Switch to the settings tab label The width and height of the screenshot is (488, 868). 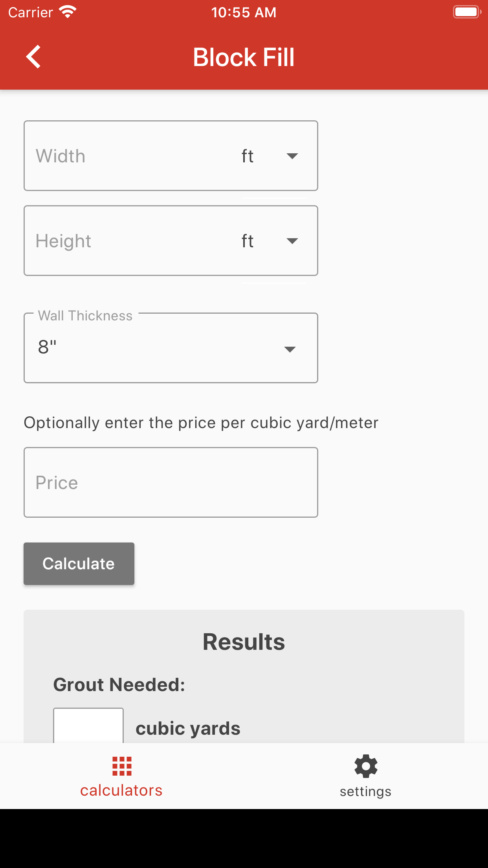(366, 791)
